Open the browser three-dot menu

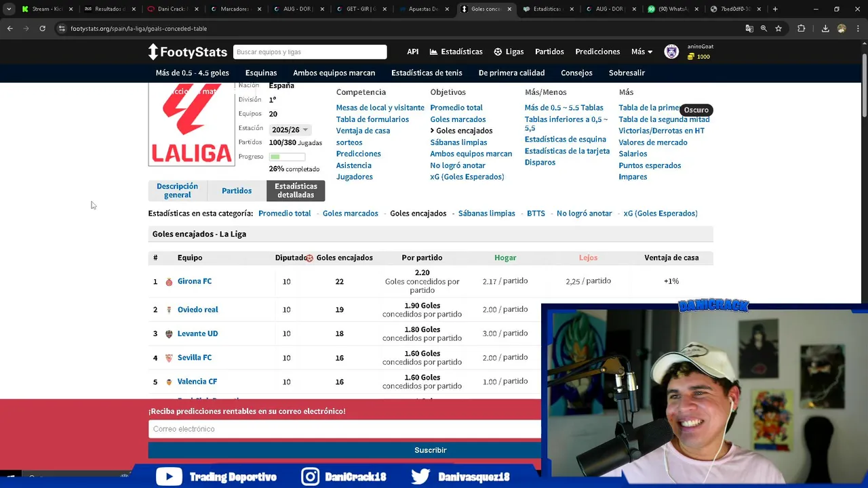857,28
